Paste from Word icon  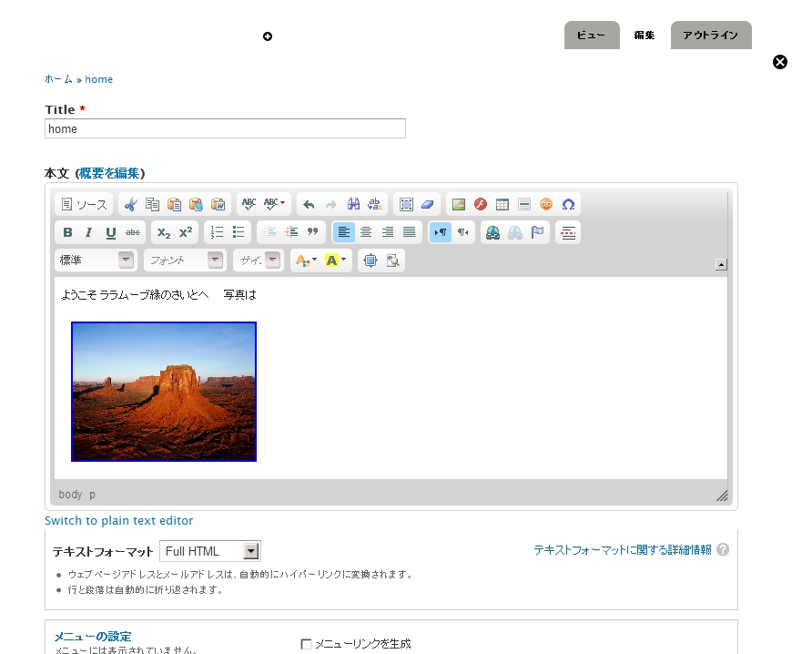click(x=218, y=204)
